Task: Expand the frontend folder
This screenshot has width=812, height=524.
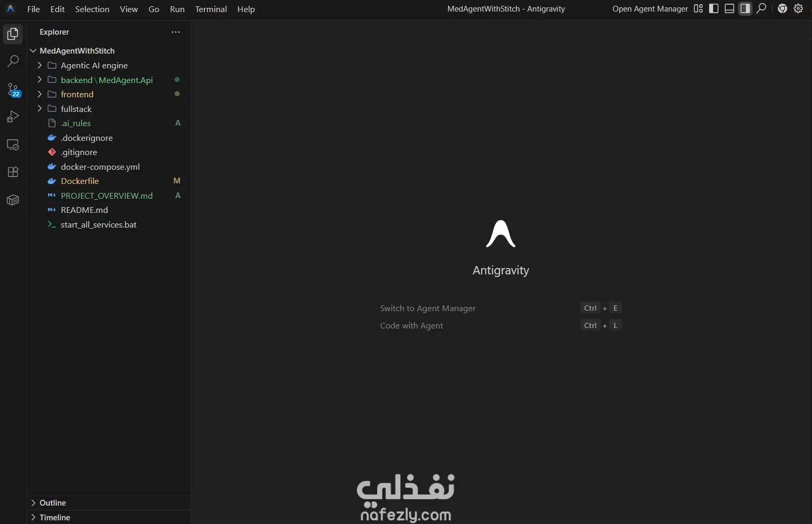Action: (39, 94)
